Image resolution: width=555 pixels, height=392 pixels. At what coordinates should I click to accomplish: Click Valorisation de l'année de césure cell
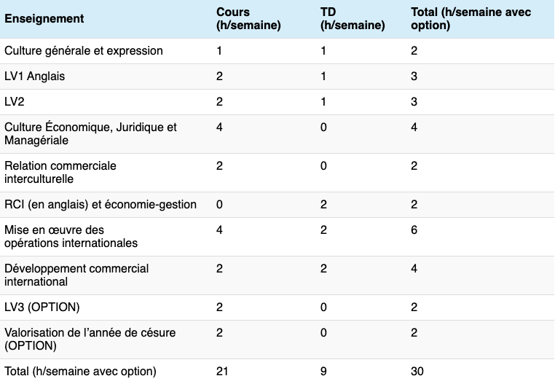90,339
